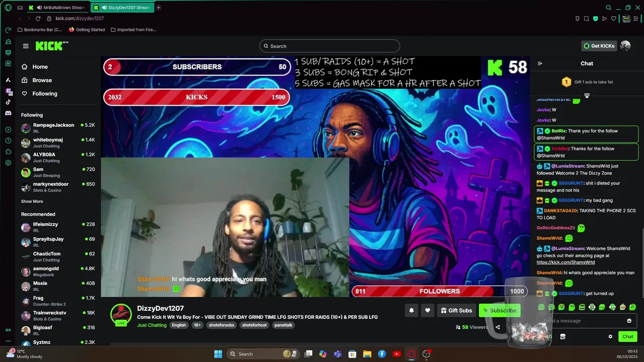This screenshot has height=362, width=644.
Task: Focus the Kick search field
Action: tap(330, 46)
